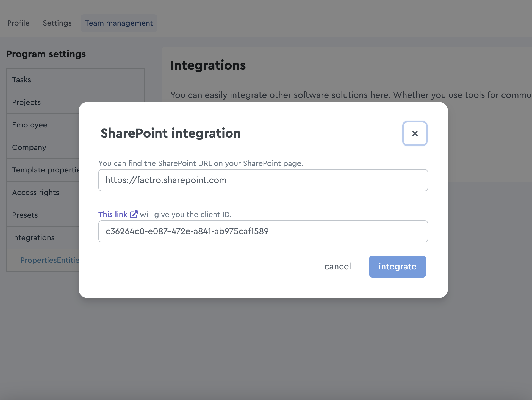Click the integrate button
532x400 pixels.
pos(397,266)
